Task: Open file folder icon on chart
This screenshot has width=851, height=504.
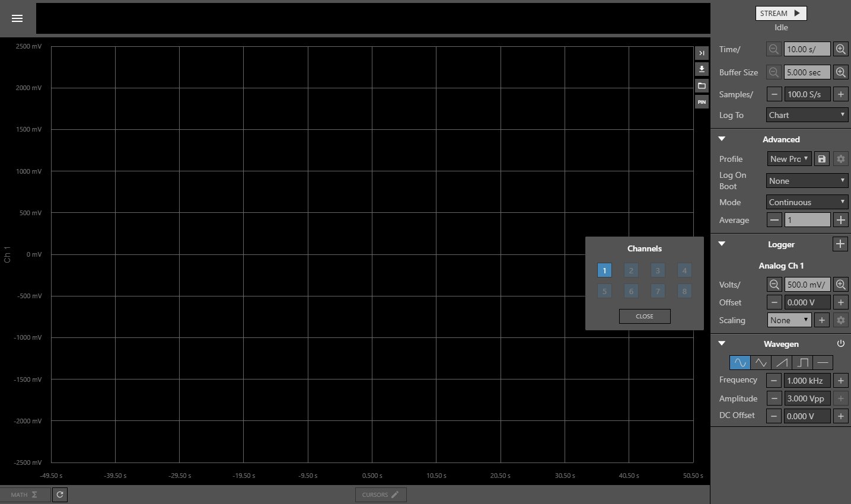Action: 702,86
